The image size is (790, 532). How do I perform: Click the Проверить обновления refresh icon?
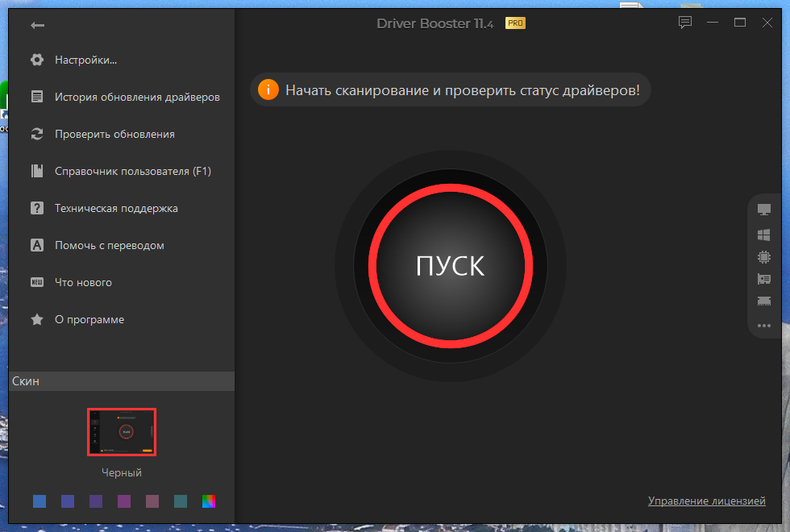(x=37, y=134)
